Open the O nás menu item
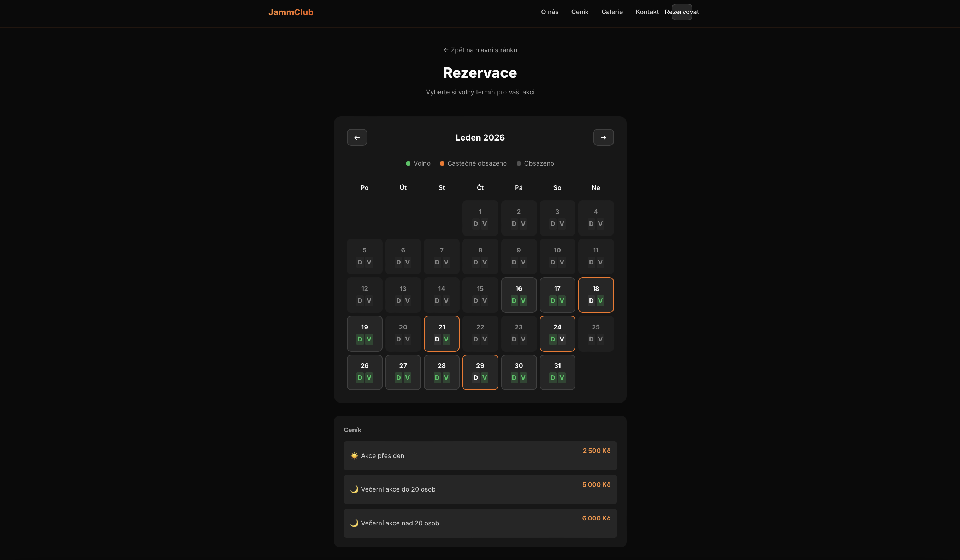The height and width of the screenshot is (560, 960). (549, 12)
